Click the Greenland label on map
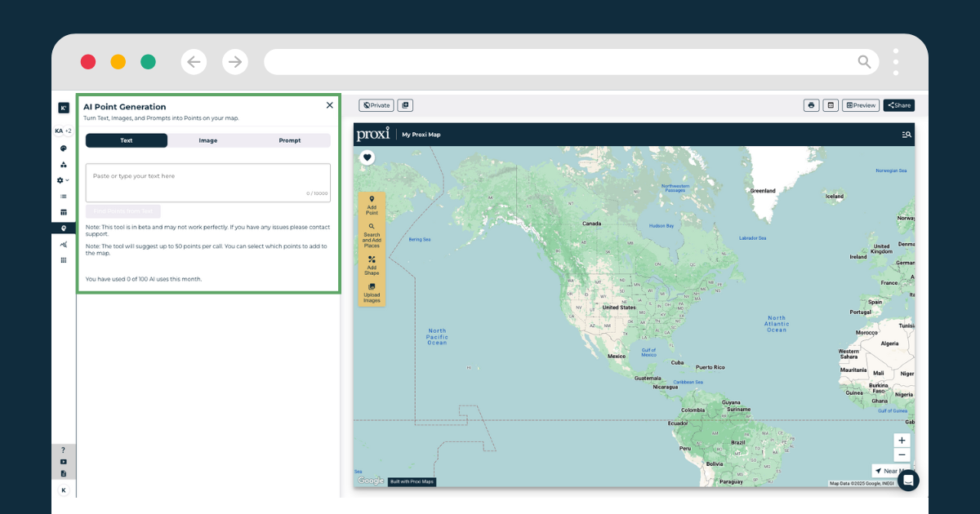 763,191
